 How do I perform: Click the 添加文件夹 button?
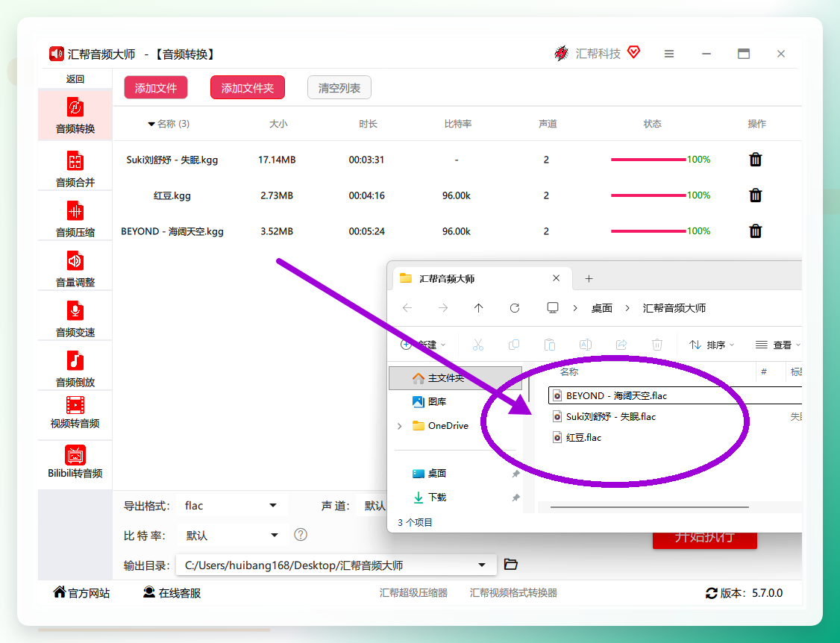pos(248,87)
